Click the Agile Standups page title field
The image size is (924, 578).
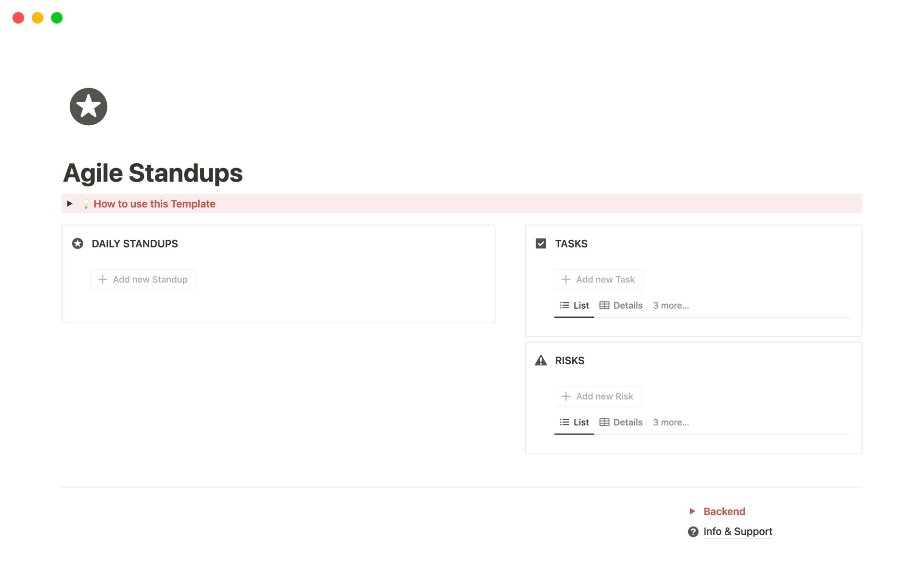153,172
